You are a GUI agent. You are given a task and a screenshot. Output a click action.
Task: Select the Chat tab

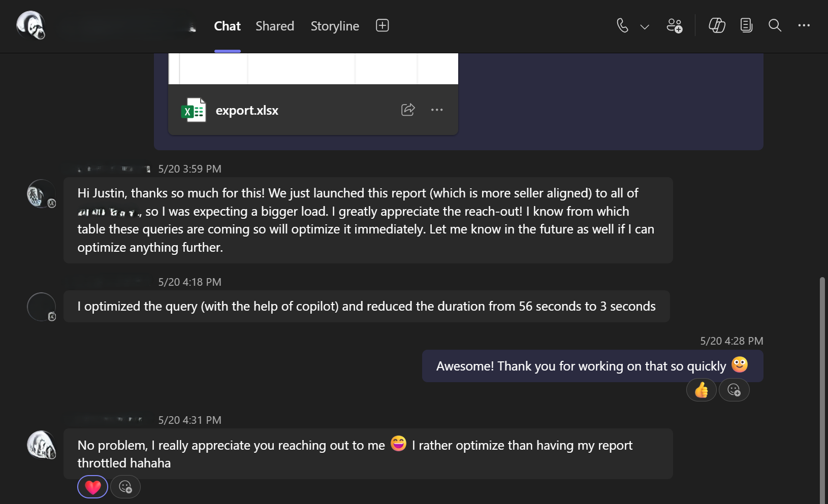click(x=227, y=26)
